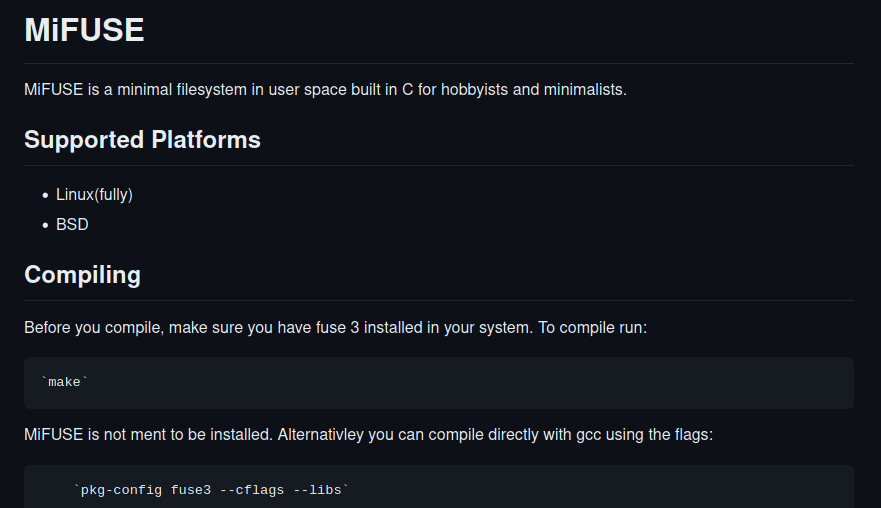Viewport: 881px width, 508px height.
Task: Click the MiFUSE main title heading
Action: point(84,30)
